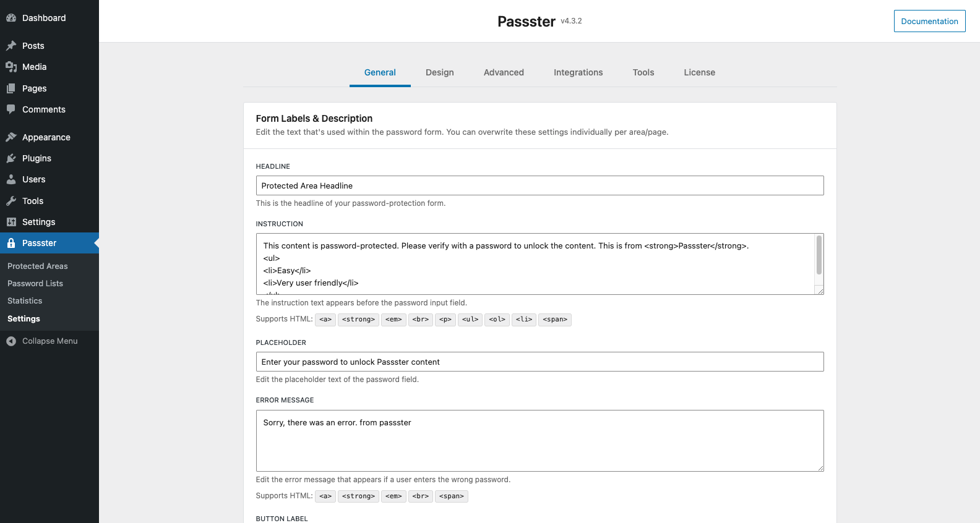Click the Posts pushpin icon
This screenshot has height=523, width=980.
tap(11, 46)
